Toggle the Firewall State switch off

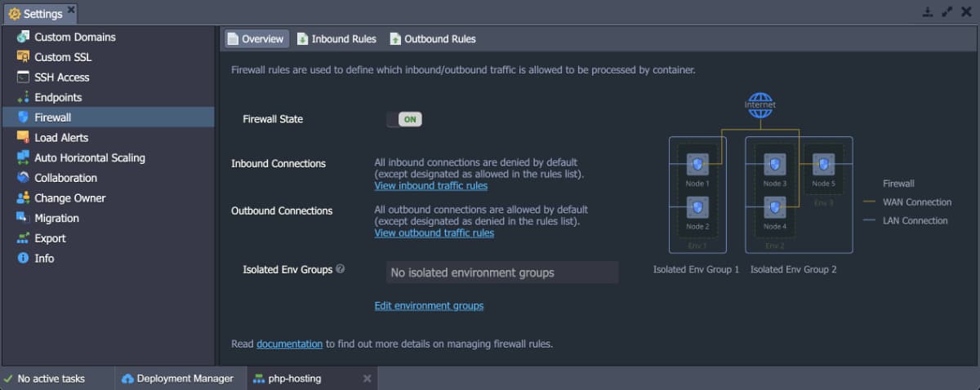[404, 119]
